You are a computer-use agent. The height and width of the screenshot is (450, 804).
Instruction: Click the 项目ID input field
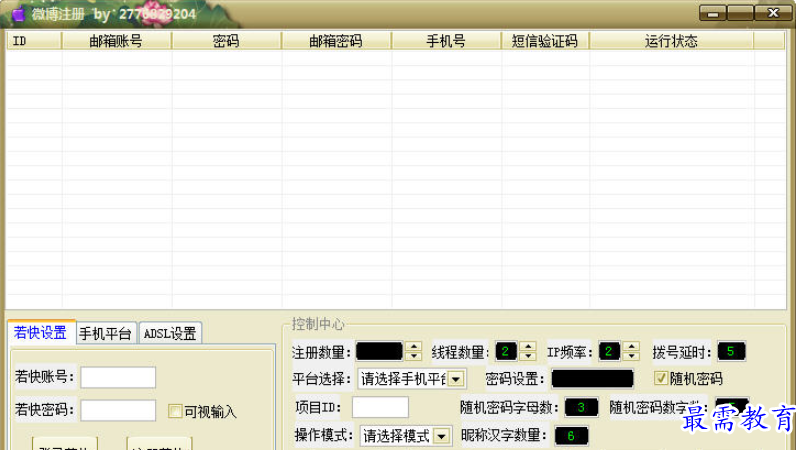pyautogui.click(x=380, y=407)
